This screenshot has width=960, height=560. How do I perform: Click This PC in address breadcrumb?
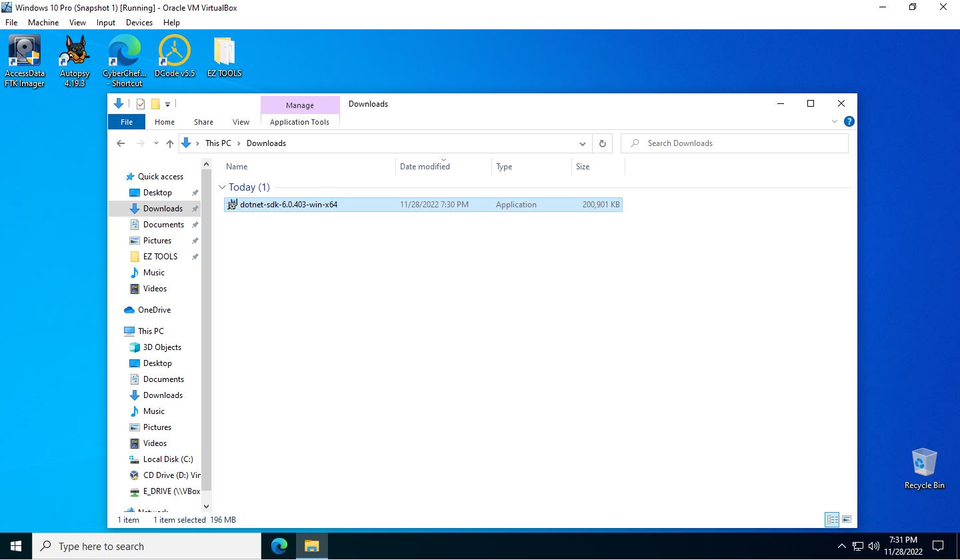click(x=218, y=143)
